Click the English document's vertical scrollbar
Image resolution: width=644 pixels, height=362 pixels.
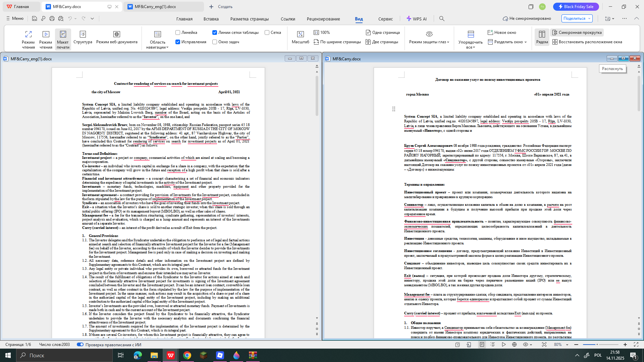pos(317,96)
